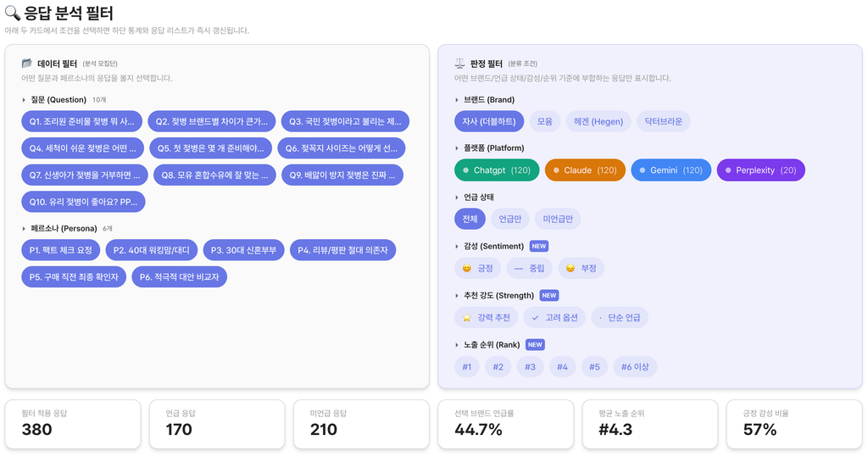
Task: Filter by 중립 sentiment
Action: [x=529, y=268]
